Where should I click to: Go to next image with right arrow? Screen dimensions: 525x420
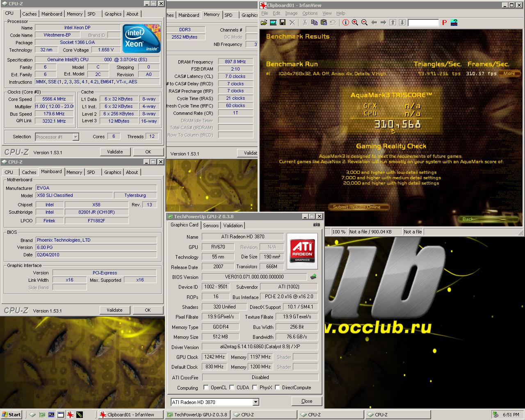(x=383, y=23)
